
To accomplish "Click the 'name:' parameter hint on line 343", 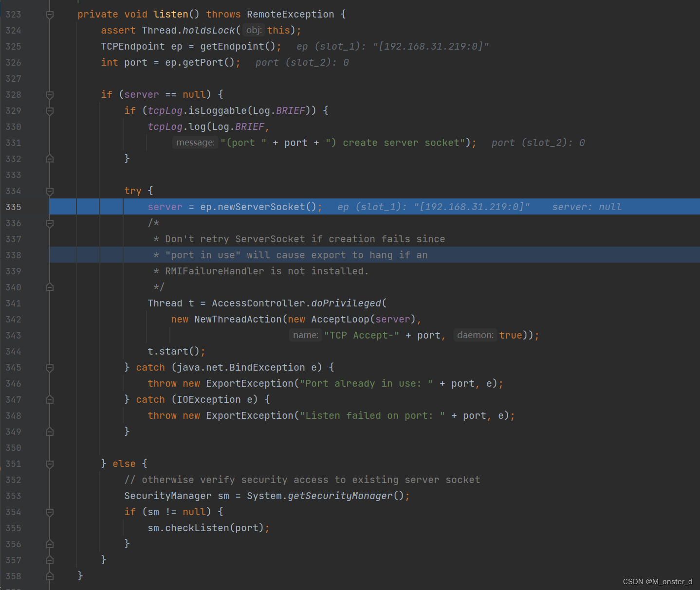I will [306, 335].
